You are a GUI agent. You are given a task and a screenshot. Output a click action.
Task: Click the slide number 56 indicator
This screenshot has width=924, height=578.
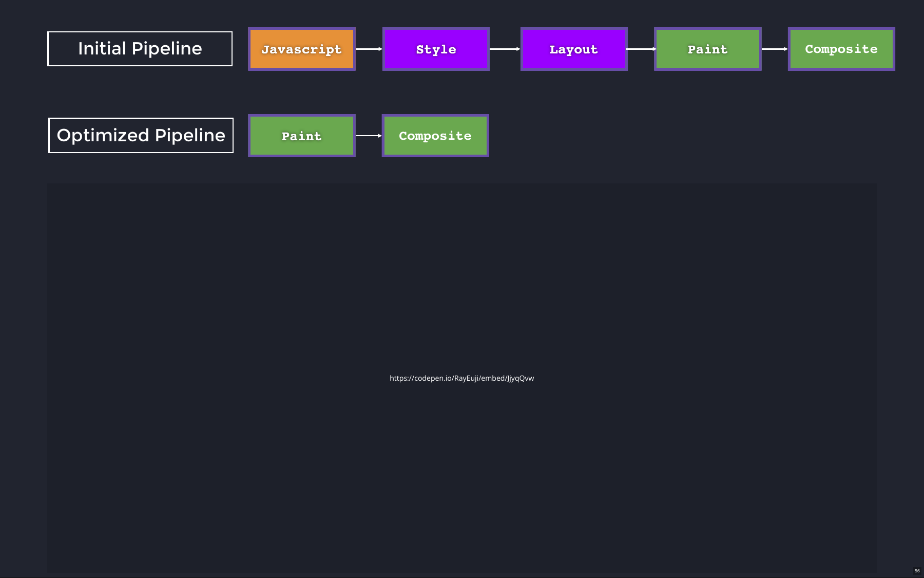tap(917, 571)
